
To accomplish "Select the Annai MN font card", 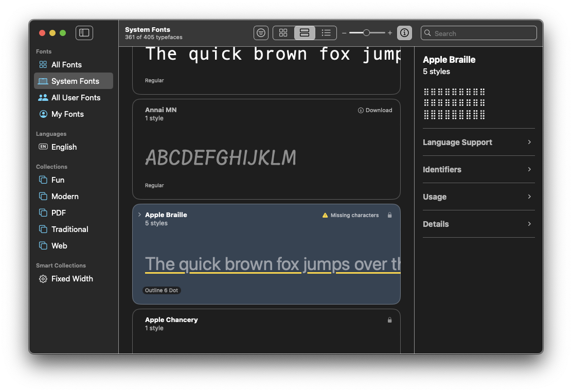I will (x=266, y=149).
